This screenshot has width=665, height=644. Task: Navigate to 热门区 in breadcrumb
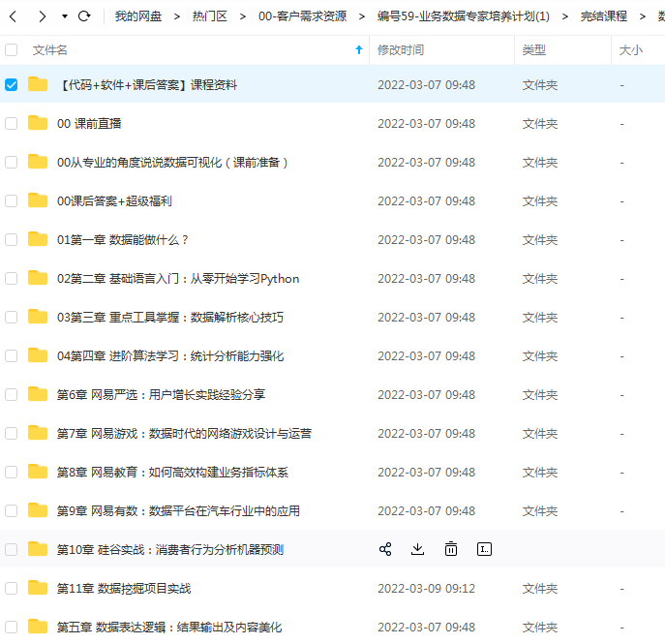click(x=209, y=16)
